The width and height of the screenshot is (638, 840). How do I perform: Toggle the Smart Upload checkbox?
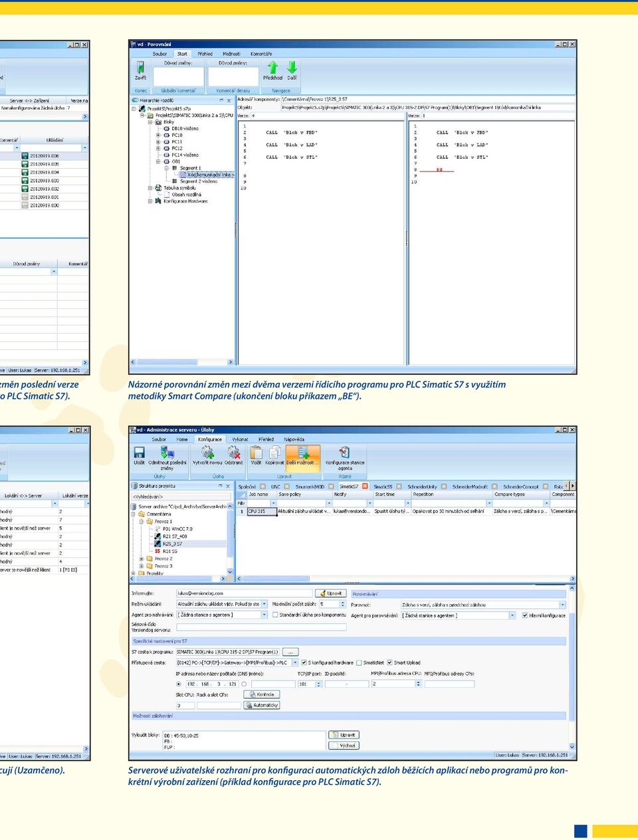point(390,663)
